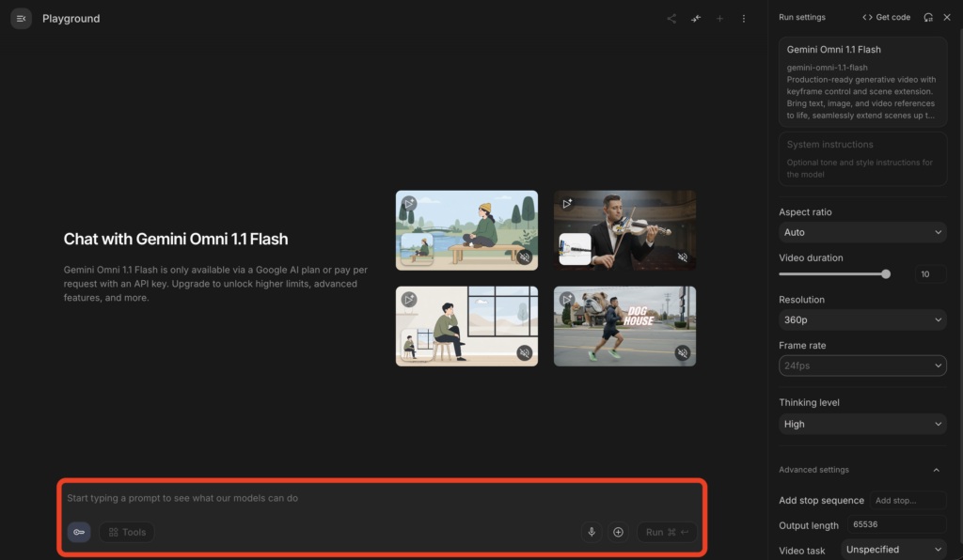Open the violinist example thumbnail
963x560 pixels.
624,230
